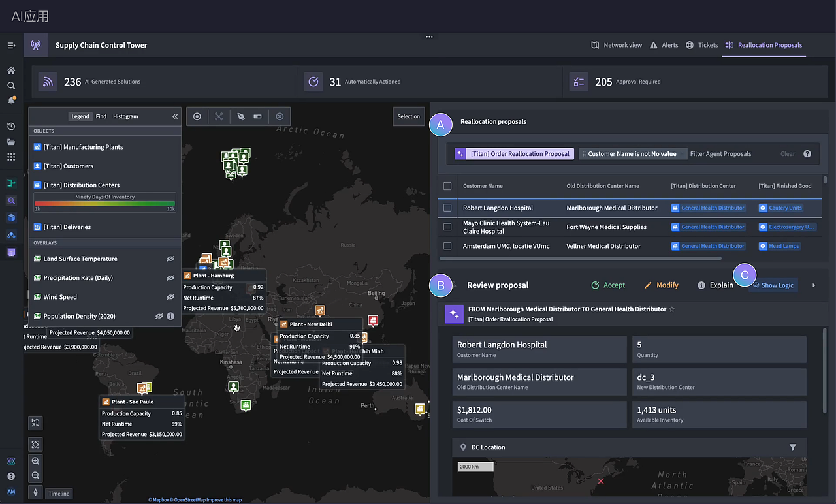Image resolution: width=836 pixels, height=504 pixels.
Task: Tick the Mayo Clinic Health System row checkbox
Action: tap(447, 227)
